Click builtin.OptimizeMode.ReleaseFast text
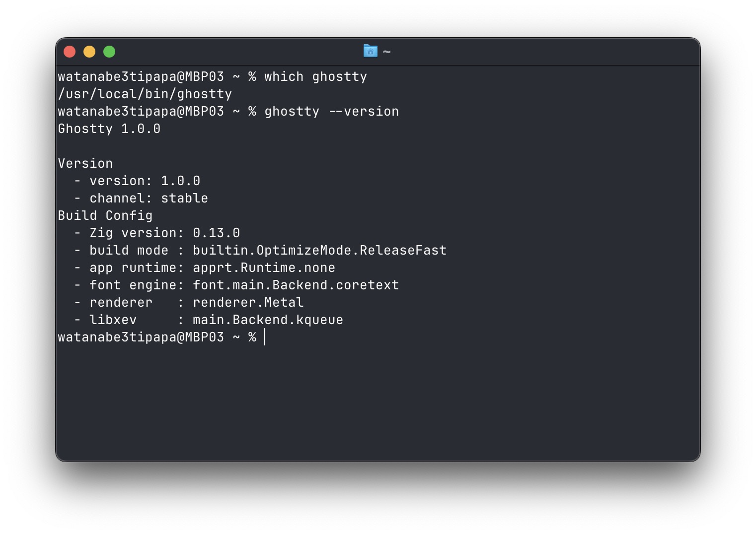Viewport: 756px width, 535px height. coord(320,251)
